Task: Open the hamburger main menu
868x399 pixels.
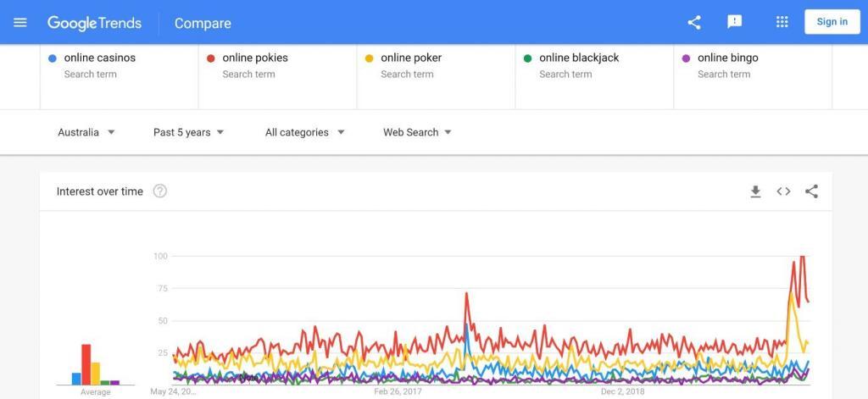Action: point(20,23)
